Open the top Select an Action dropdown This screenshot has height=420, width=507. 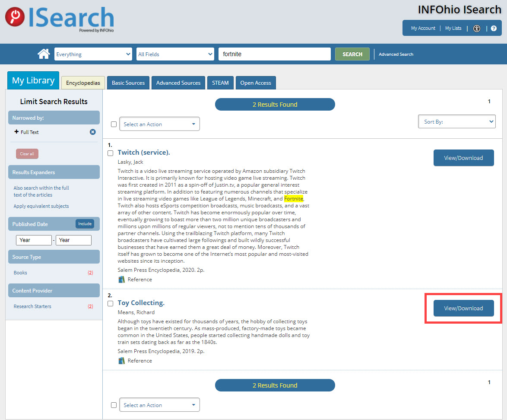pyautogui.click(x=159, y=124)
